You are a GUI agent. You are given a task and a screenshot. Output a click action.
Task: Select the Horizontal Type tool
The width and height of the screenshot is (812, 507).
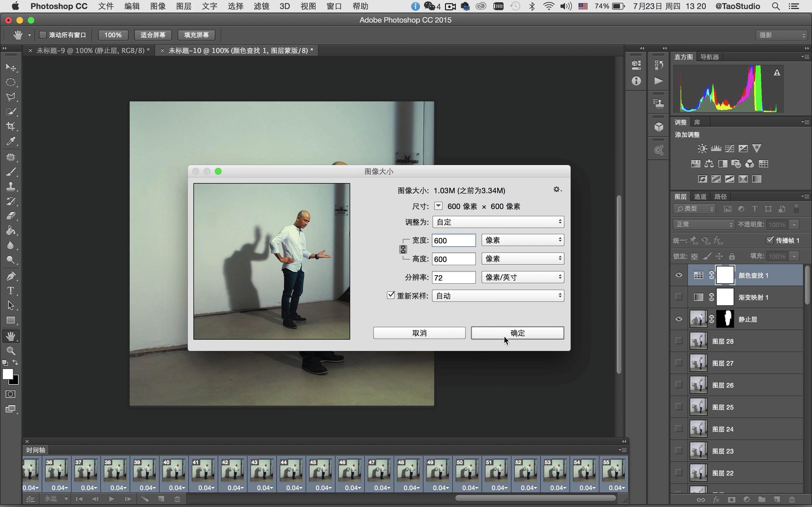(x=11, y=291)
